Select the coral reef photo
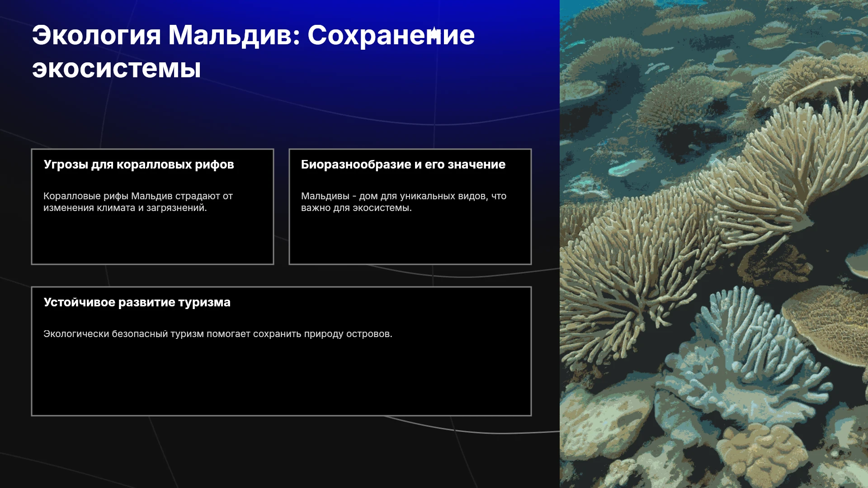 [714, 244]
